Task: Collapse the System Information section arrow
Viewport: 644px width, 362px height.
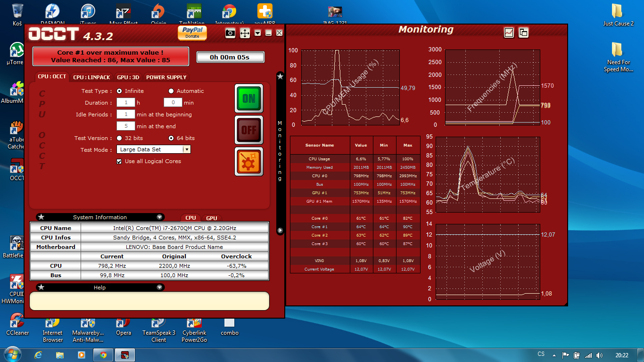Action: click(x=160, y=217)
